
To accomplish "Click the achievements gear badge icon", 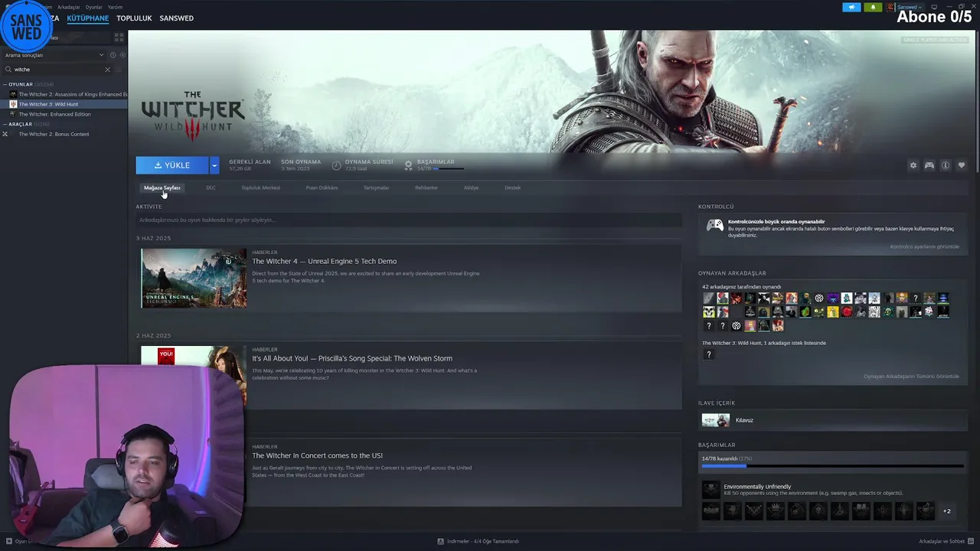I will [x=408, y=165].
